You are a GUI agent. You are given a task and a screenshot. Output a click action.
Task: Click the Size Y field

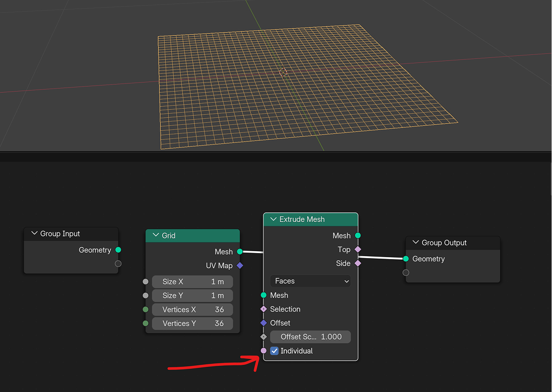click(x=192, y=295)
